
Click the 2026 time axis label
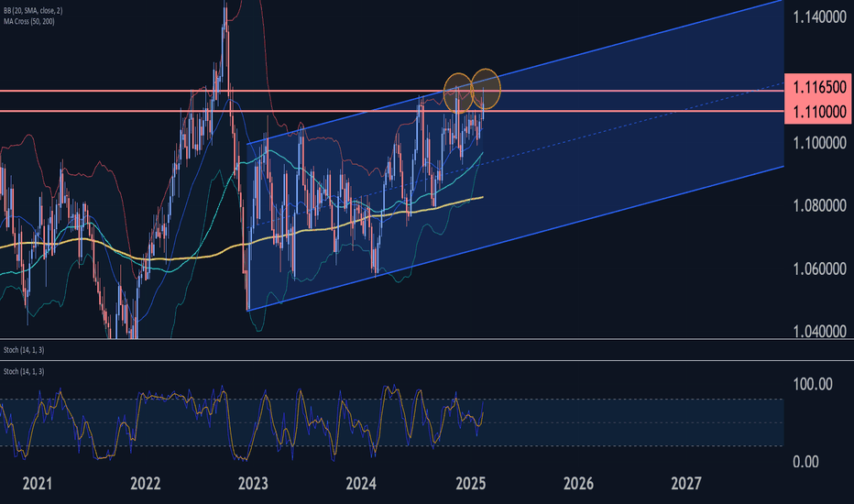578,483
